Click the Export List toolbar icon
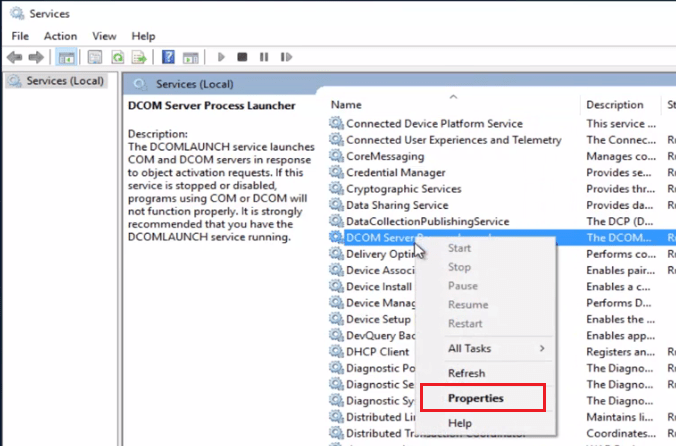Viewport: 676px width, 446px height. pyautogui.click(x=139, y=57)
